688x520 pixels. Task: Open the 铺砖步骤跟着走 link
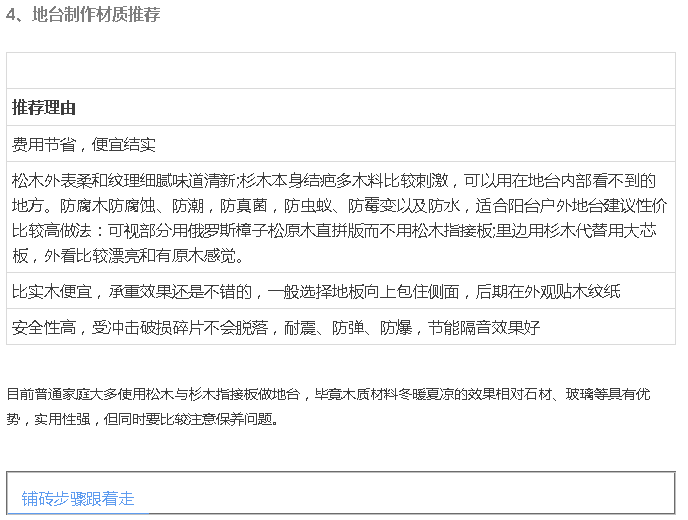[x=78, y=499]
